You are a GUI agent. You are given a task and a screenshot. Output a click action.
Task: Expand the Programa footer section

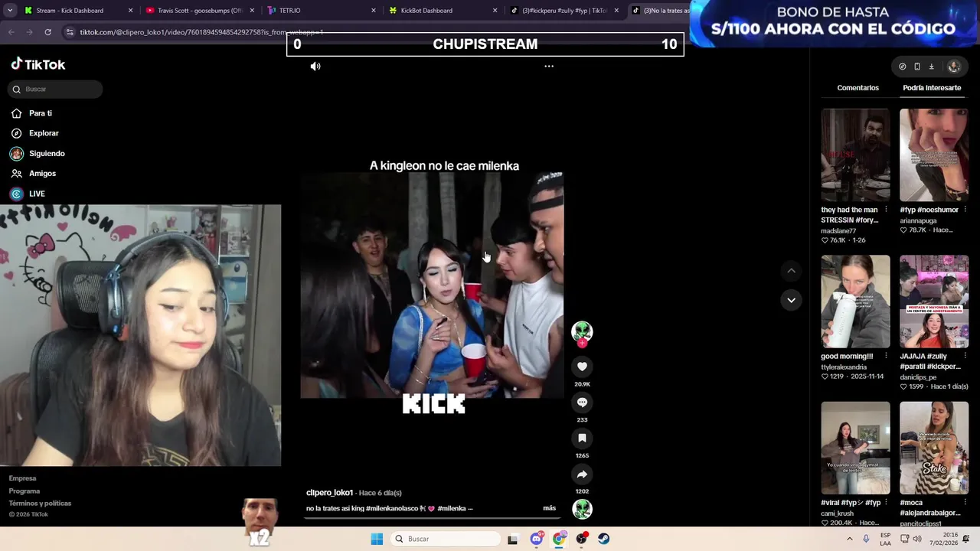24,491
